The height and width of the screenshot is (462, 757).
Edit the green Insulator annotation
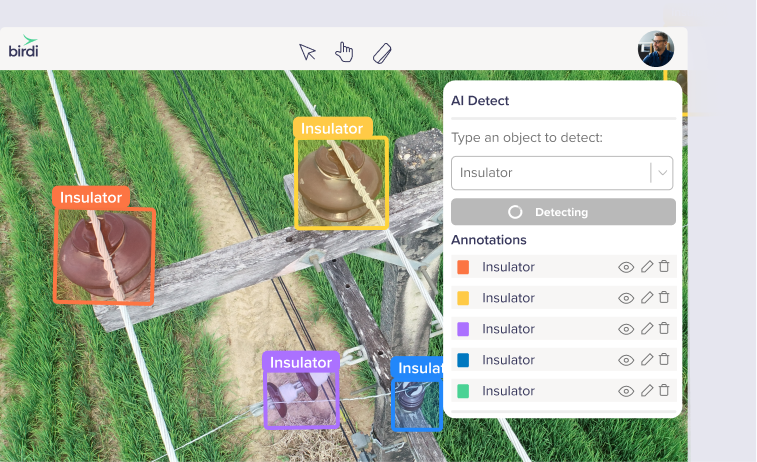point(647,390)
